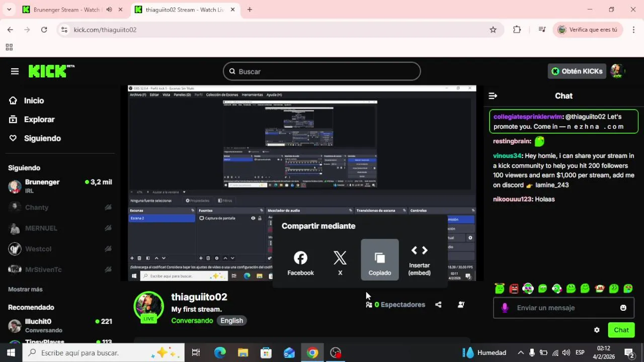Open the Humedad weather widget
The width and height of the screenshot is (644, 362).
[x=484, y=352]
